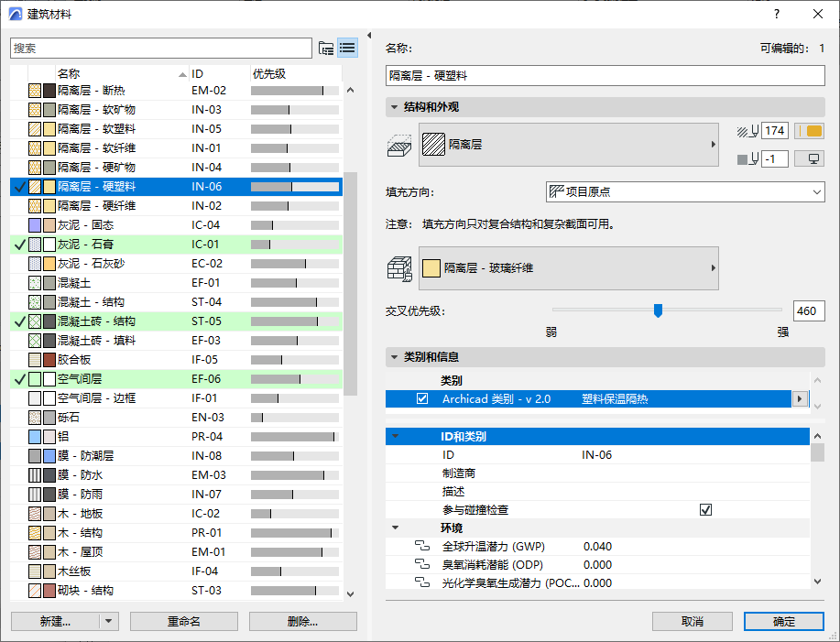Sort list by 优先级 column header
This screenshot has height=642, width=840.
pyautogui.click(x=296, y=74)
